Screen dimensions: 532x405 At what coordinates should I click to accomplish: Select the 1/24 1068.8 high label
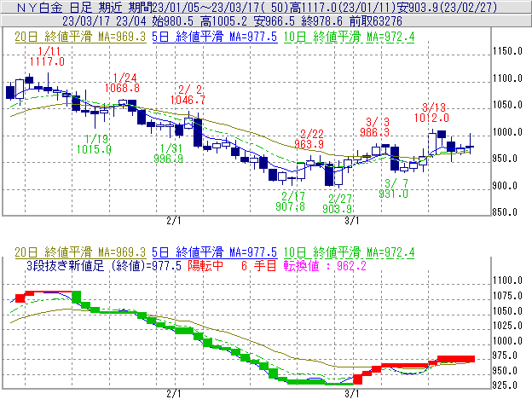123,83
